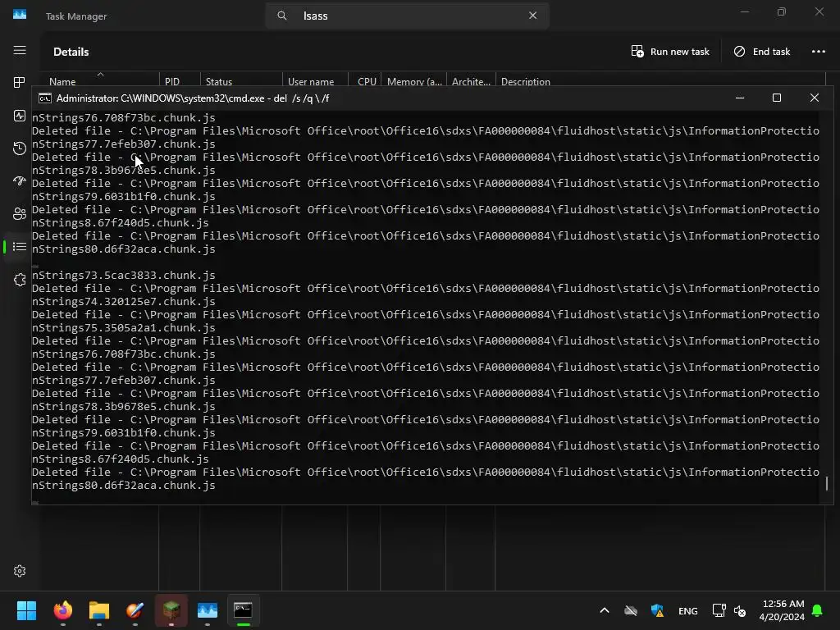Open the OneDrive cloud tray icon
This screenshot has width=840, height=630.
click(x=631, y=610)
